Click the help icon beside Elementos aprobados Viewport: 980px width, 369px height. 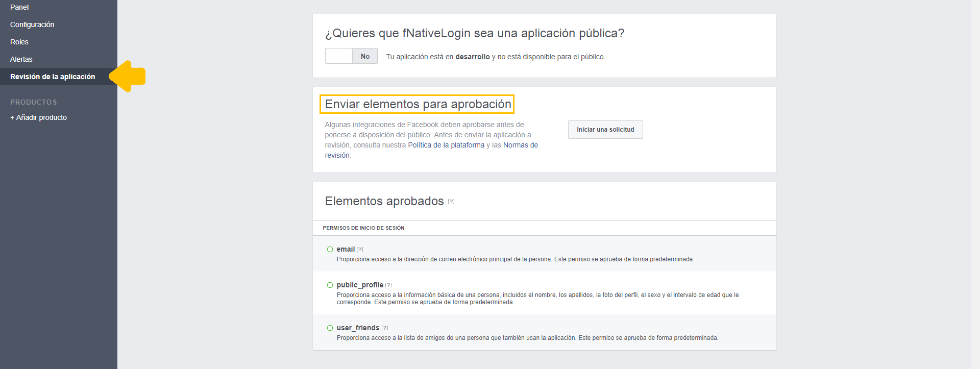(451, 202)
